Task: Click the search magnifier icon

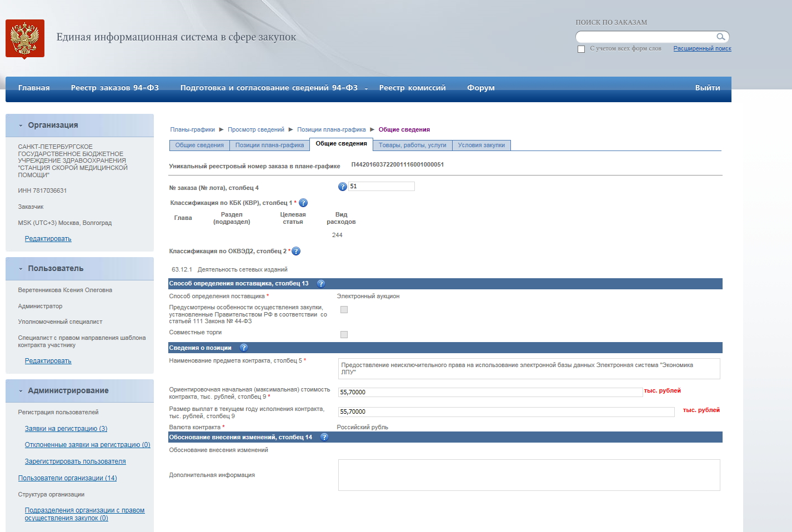Action: tap(720, 37)
